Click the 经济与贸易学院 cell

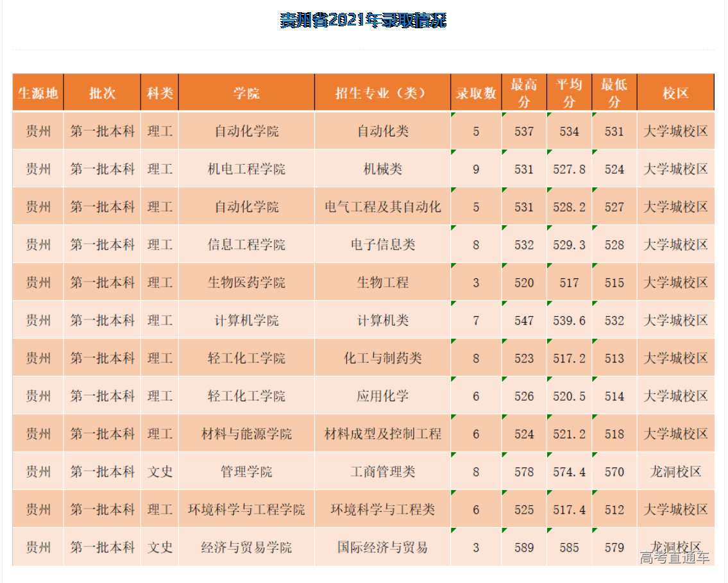pos(246,548)
